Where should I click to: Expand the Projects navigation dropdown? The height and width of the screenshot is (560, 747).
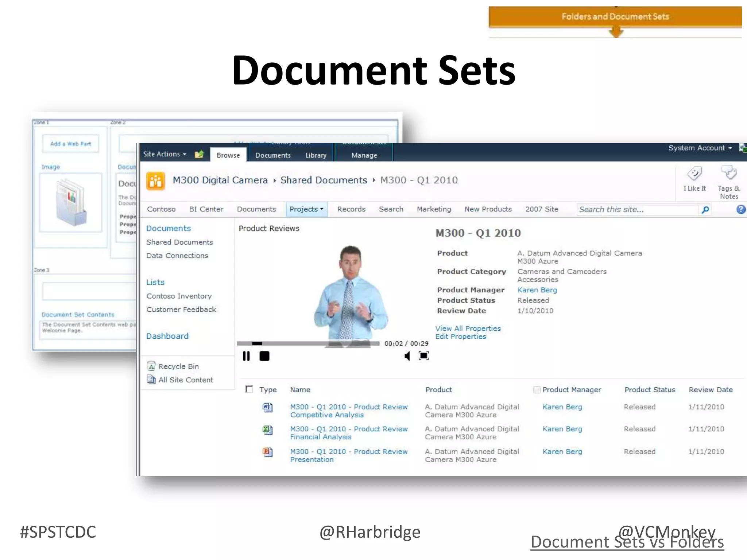306,209
